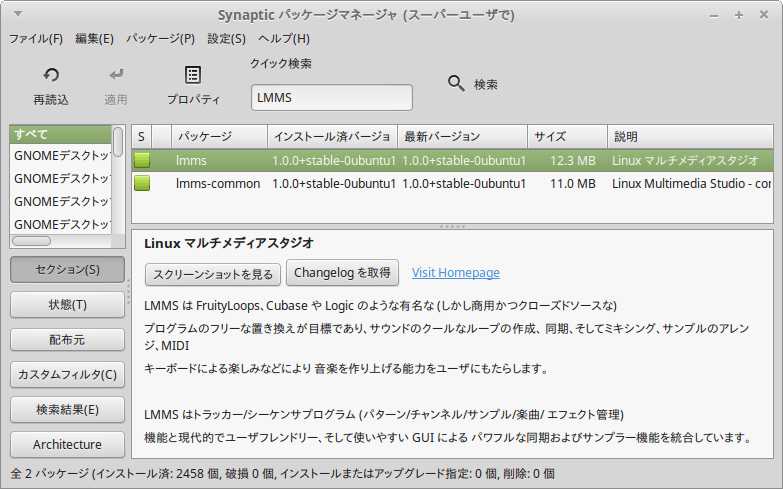The width and height of the screenshot is (783, 489).
Task: Sort by the サイズ column header
Action: coord(567,136)
